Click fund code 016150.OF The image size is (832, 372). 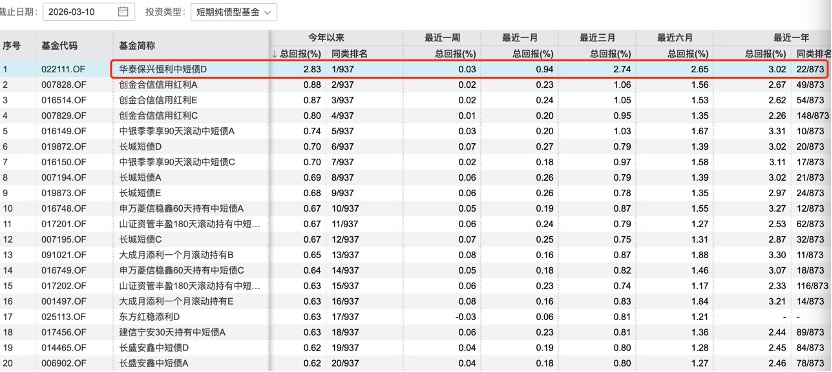[x=63, y=162]
